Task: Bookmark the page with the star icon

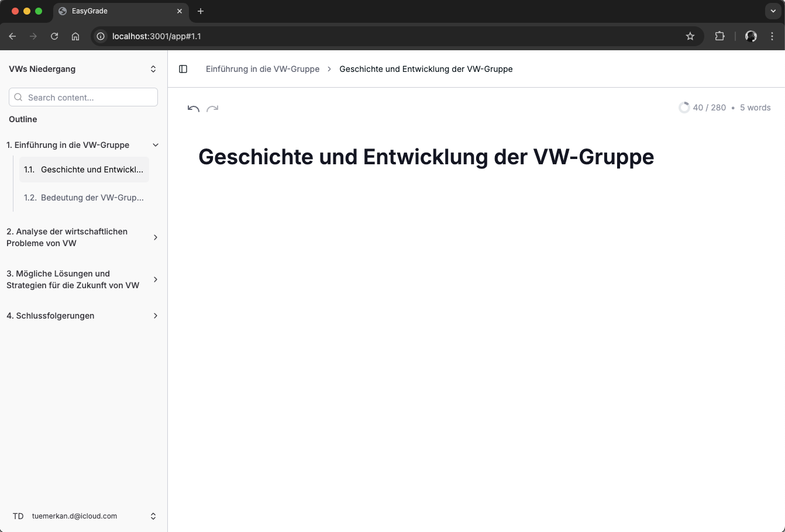Action: (x=690, y=36)
